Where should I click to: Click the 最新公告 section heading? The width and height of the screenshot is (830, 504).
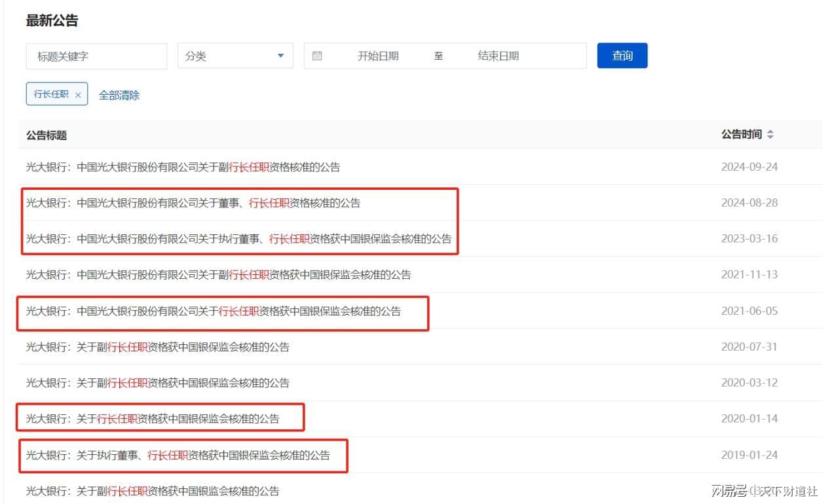(52, 20)
